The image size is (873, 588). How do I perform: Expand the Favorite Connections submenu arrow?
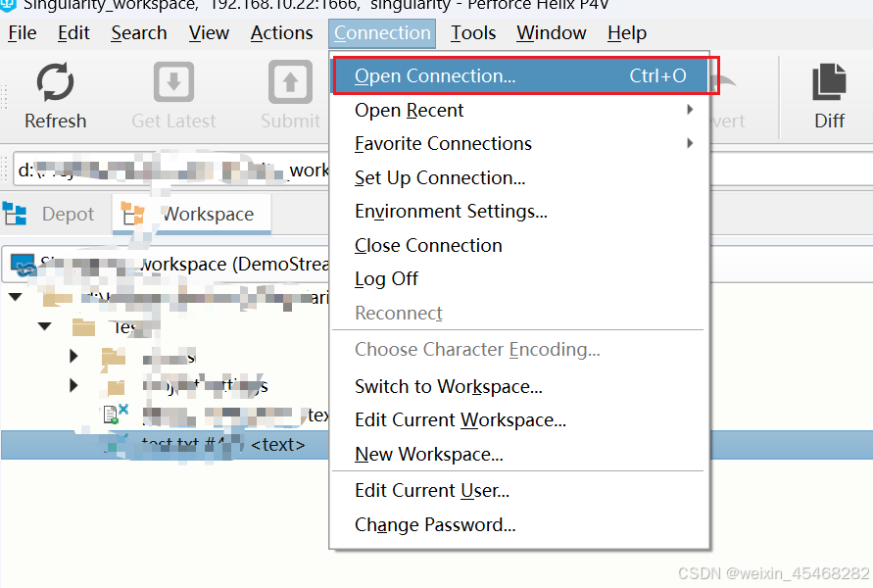click(690, 143)
